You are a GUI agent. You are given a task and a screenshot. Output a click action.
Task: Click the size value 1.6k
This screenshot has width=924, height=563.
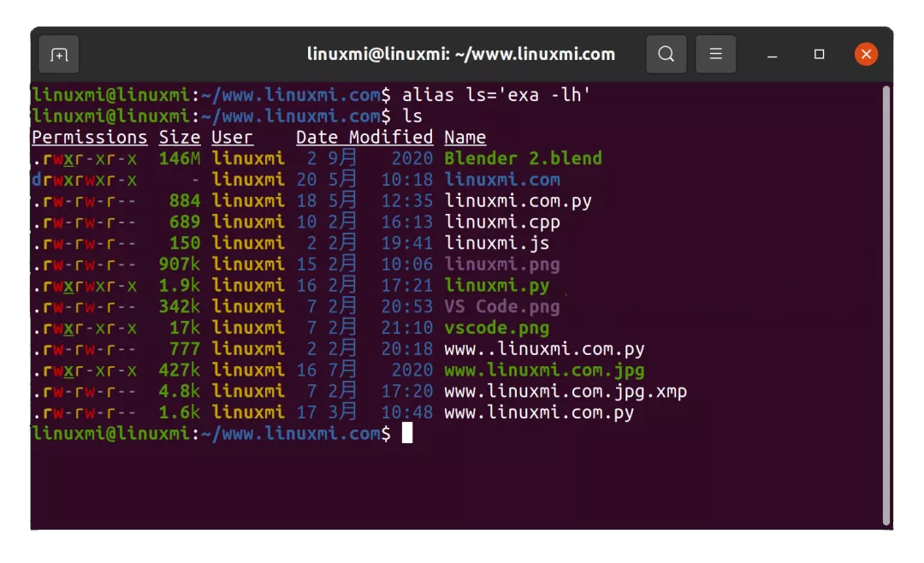point(179,412)
